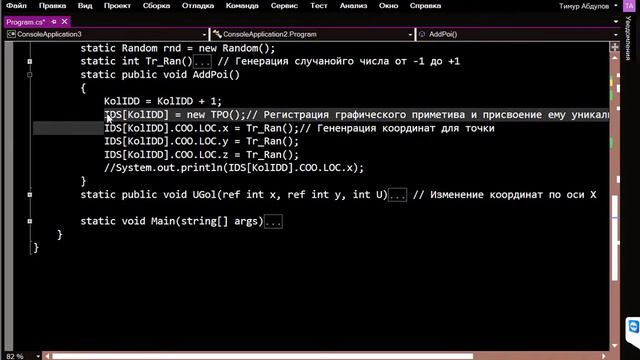
Task: Open the Окно menu
Action: [x=388, y=6]
